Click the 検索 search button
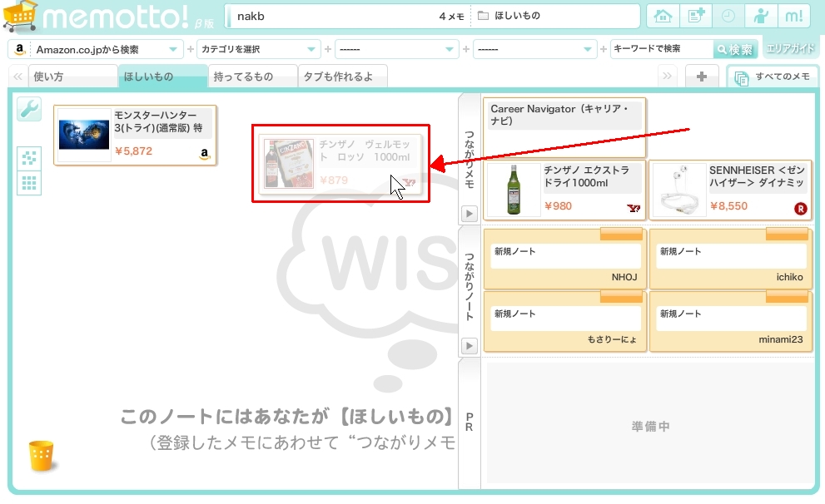The width and height of the screenshot is (825, 504). pyautogui.click(x=736, y=49)
